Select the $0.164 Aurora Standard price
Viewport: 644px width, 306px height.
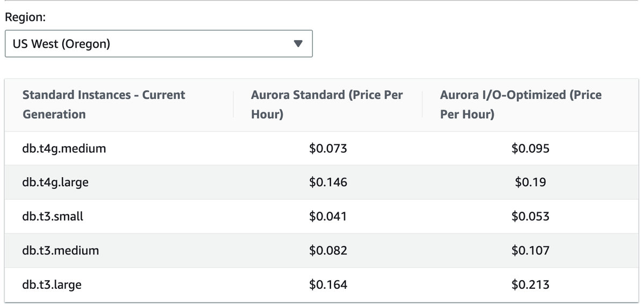click(328, 285)
